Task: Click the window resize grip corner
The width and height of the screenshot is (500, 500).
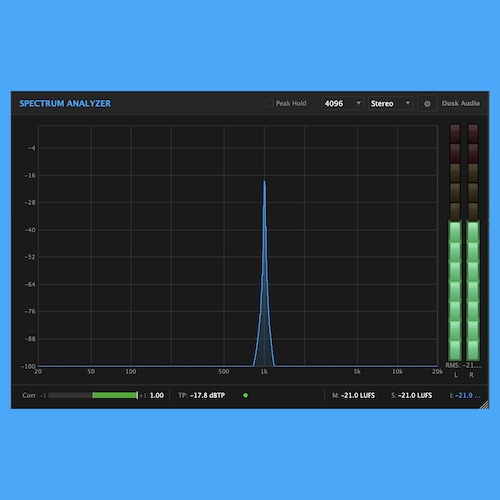Action: pos(485,404)
